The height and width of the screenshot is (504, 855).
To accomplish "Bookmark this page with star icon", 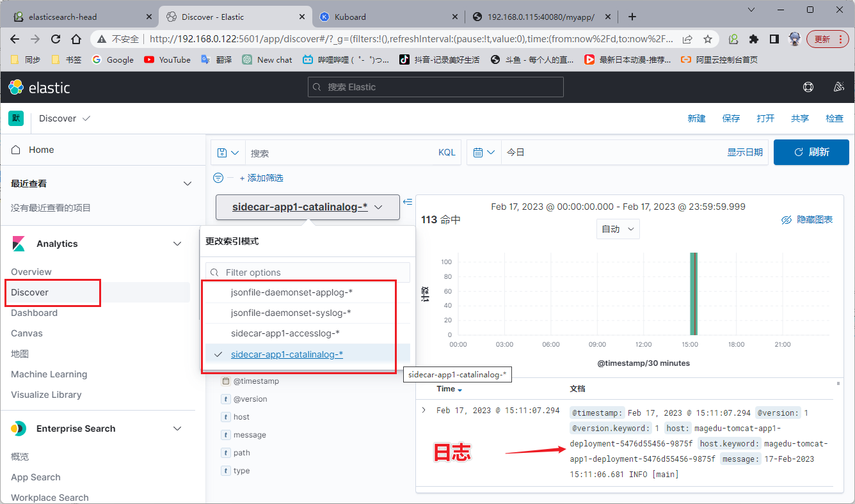I will 708,39.
